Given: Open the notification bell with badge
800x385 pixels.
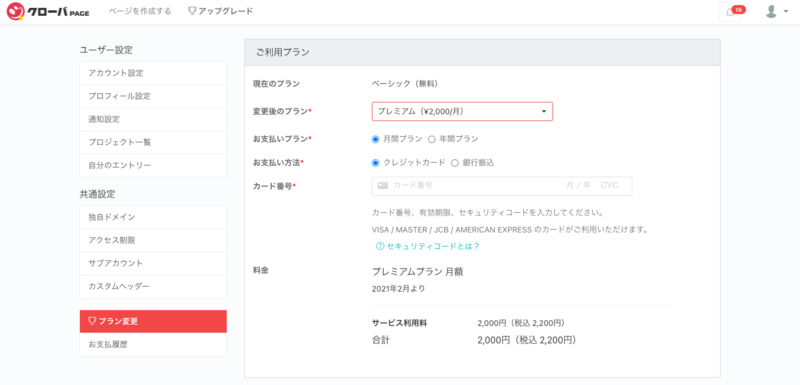Looking at the screenshot, I should [x=731, y=12].
